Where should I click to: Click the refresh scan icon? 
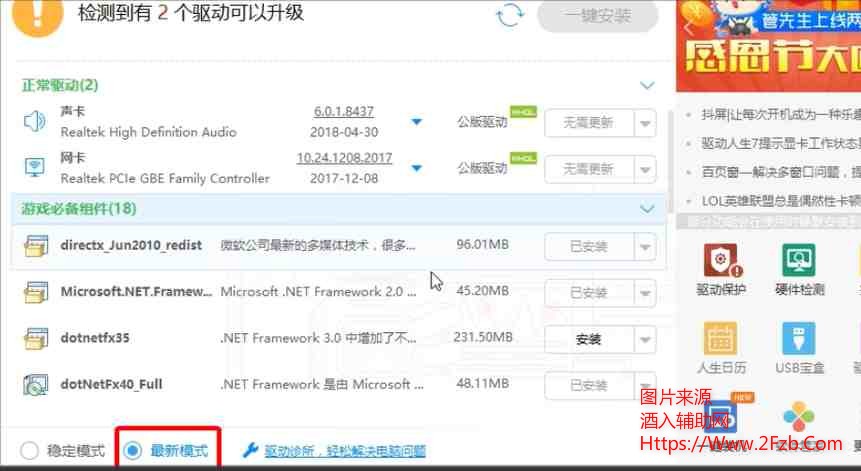click(x=510, y=15)
